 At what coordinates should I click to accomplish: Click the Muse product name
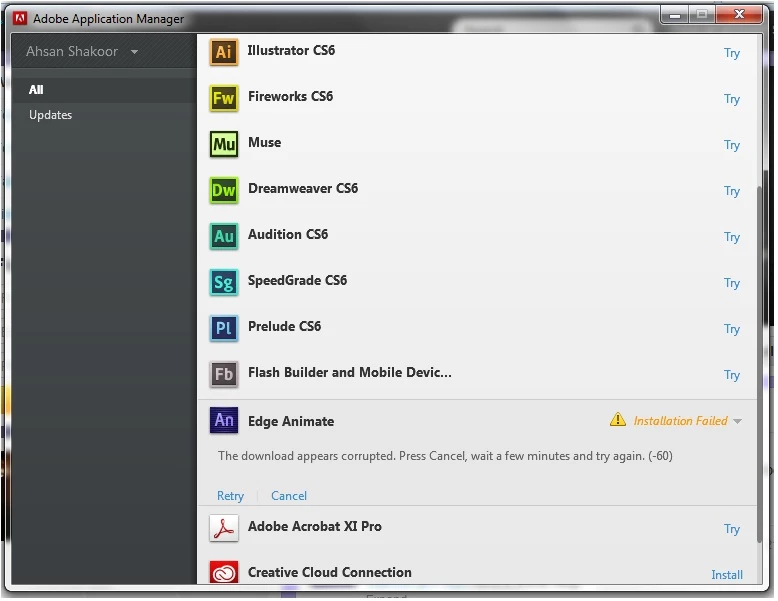pos(264,142)
